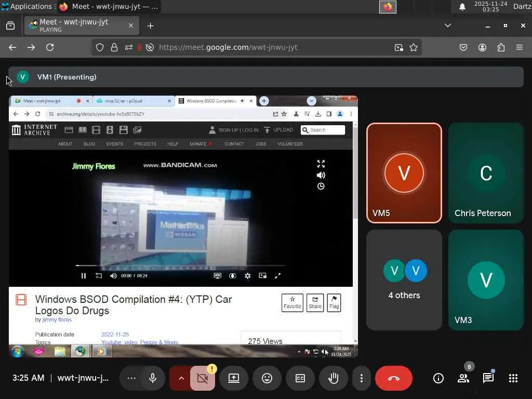
Task: Open the emoji reactions button
Action: pyautogui.click(x=267, y=378)
